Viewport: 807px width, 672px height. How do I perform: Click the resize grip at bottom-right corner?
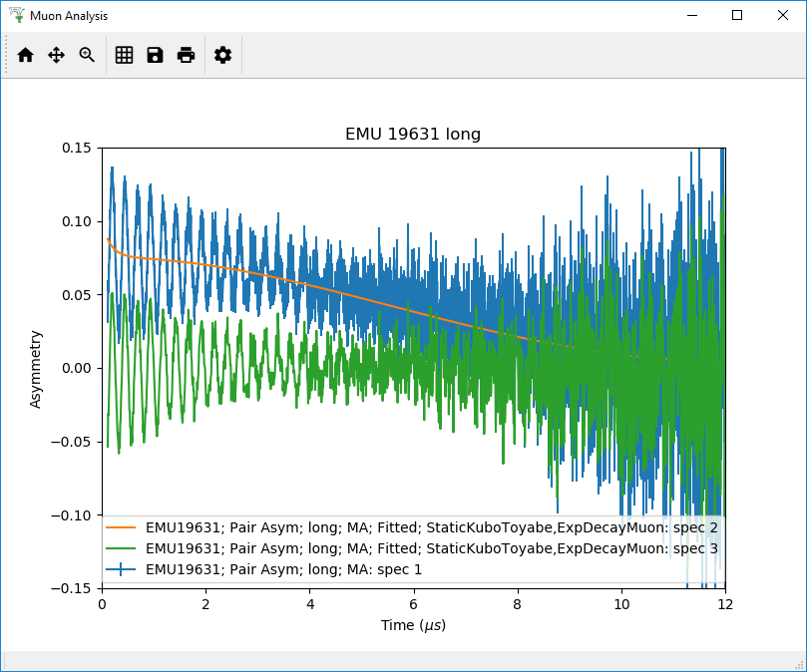click(x=800, y=664)
